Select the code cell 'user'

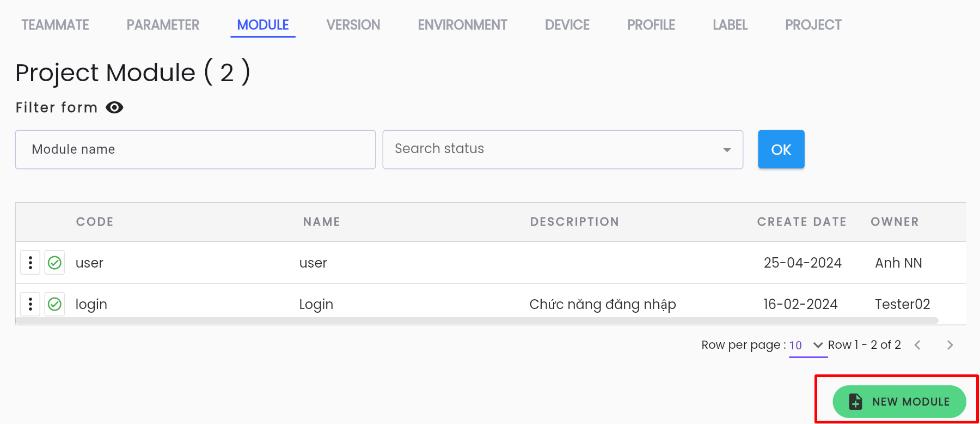89,263
